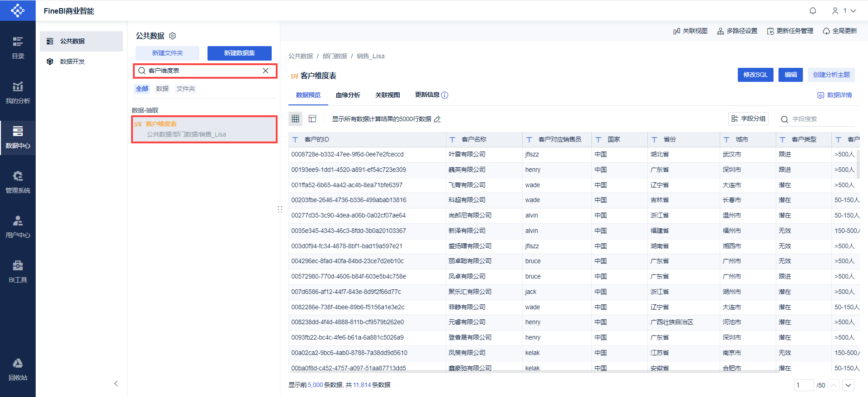Open 数据详情 data details
This screenshot has width=868, height=397.
pyautogui.click(x=835, y=95)
